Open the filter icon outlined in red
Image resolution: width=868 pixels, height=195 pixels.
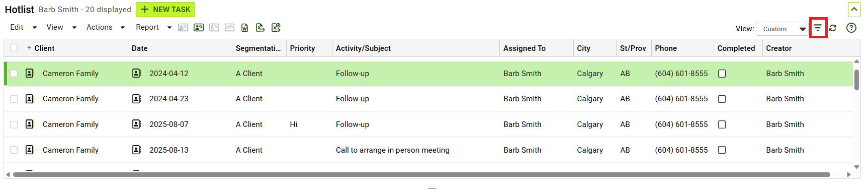[x=818, y=28]
